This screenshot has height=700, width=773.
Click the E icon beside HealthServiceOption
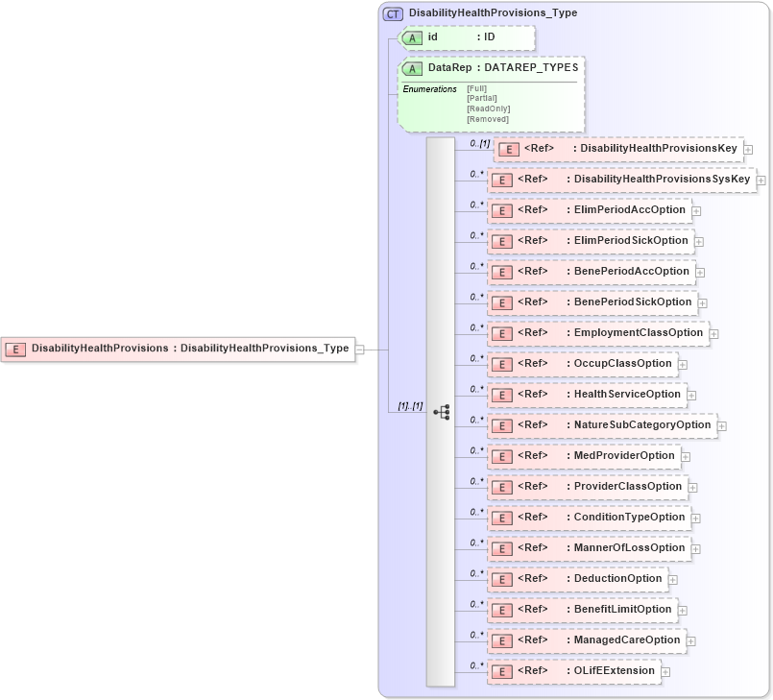(500, 395)
